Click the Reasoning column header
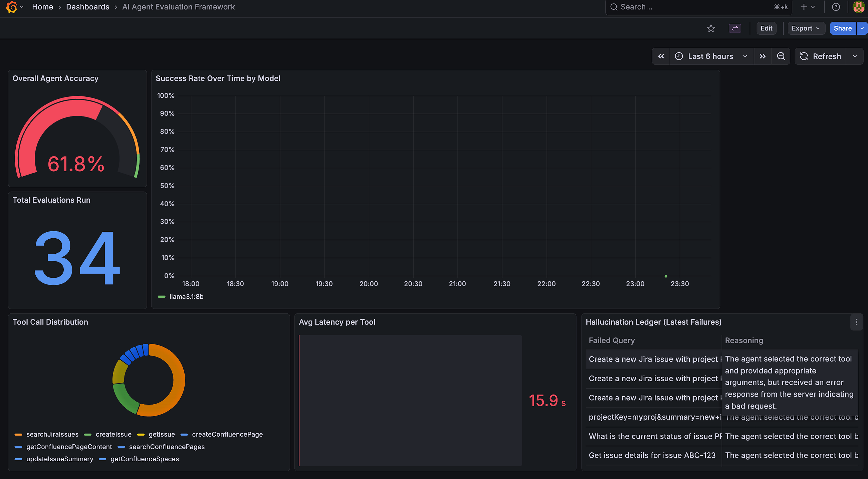Viewport: 868px width, 479px height. 744,340
